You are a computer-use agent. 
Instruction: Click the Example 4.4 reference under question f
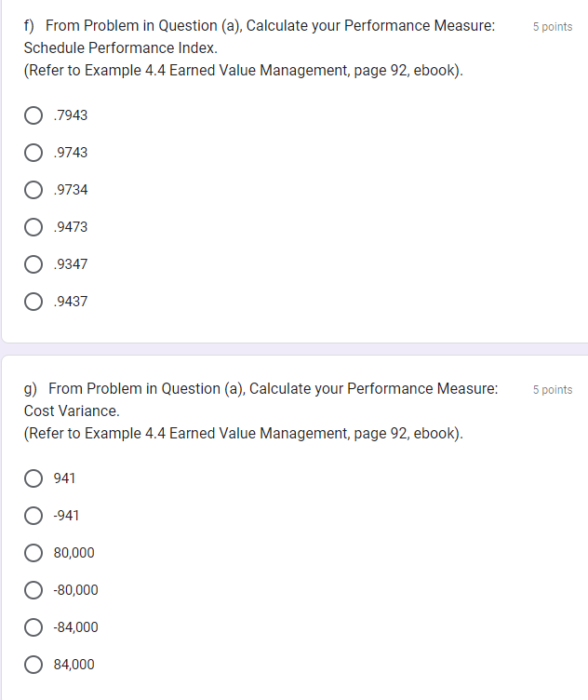tap(244, 70)
